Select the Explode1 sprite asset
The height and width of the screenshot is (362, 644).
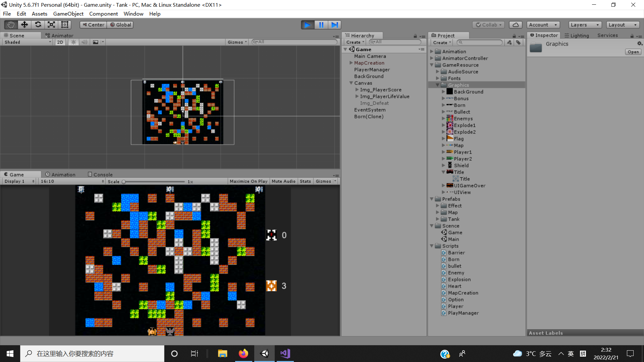(465, 125)
